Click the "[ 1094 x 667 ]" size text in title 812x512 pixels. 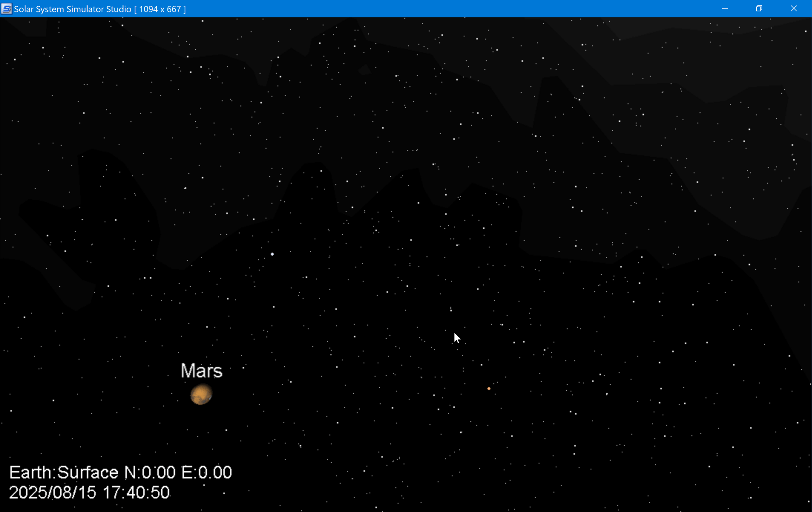(160, 9)
